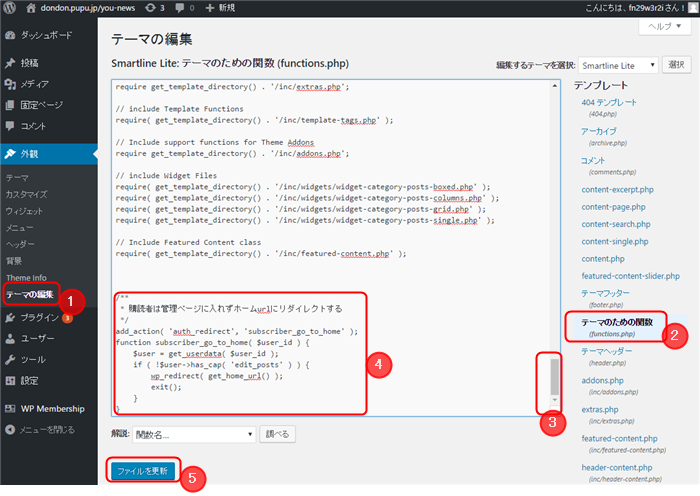The height and width of the screenshot is (496, 700).
Task: Open the content-excerpt.php template link
Action: (x=617, y=190)
